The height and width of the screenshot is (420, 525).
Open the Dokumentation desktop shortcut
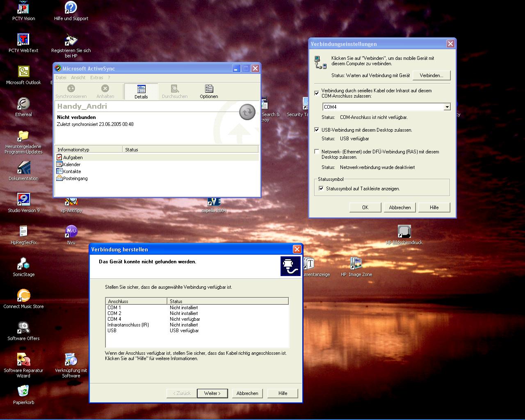pyautogui.click(x=23, y=171)
